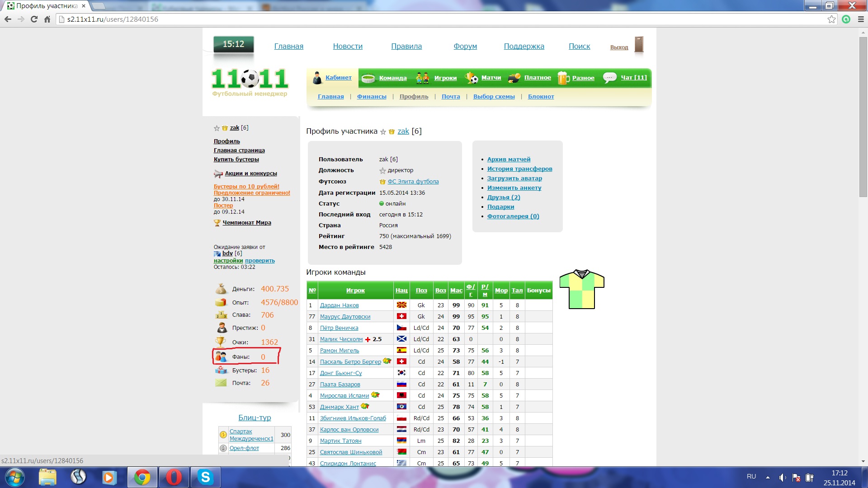Open Архив матчей link
This screenshot has width=868, height=488.
(509, 160)
